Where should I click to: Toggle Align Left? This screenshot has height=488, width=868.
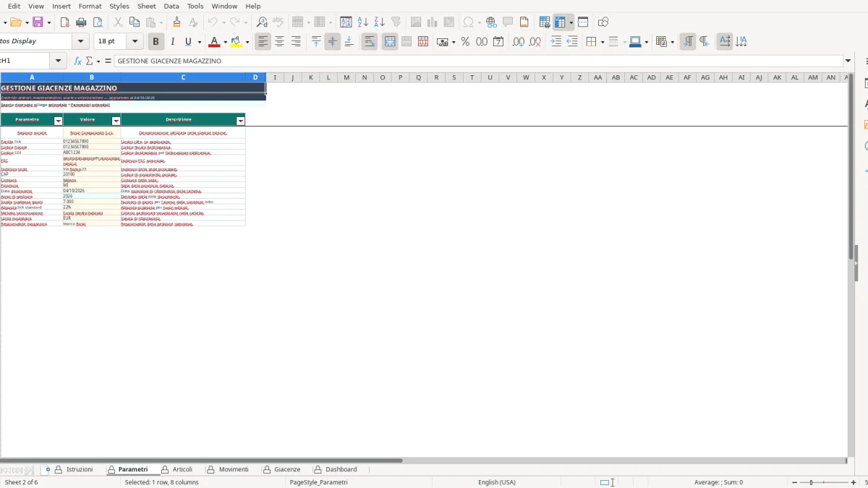[x=263, y=42]
